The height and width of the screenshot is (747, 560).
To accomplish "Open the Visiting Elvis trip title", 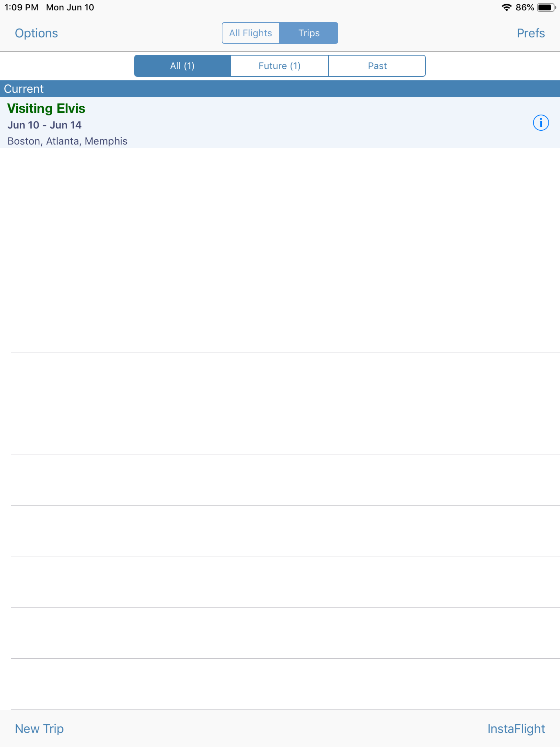I will [x=46, y=108].
